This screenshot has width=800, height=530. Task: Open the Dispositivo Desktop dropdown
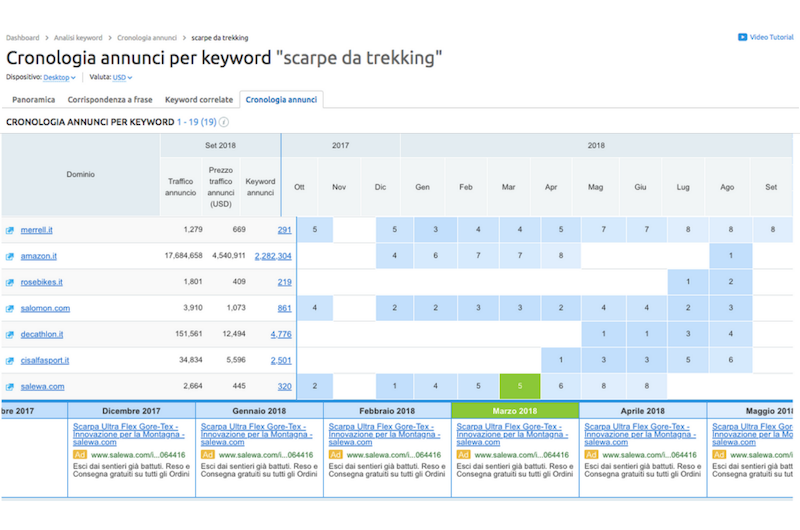click(x=59, y=78)
